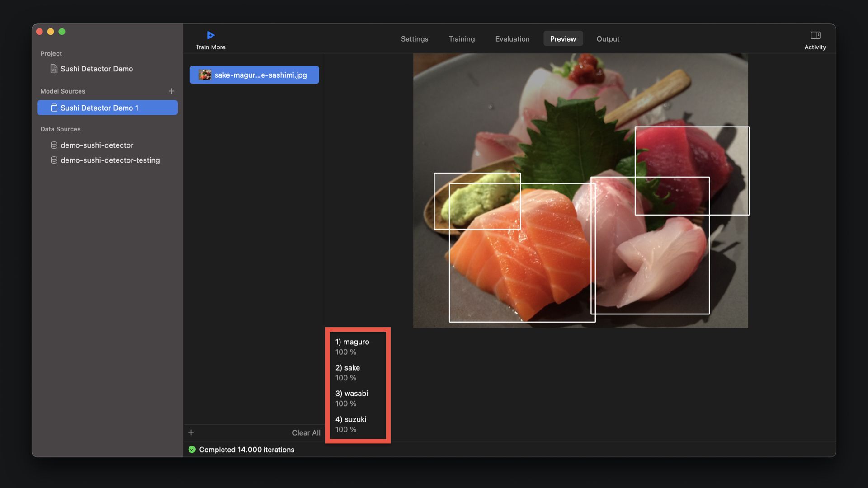Select the maguro detection result

352,347
